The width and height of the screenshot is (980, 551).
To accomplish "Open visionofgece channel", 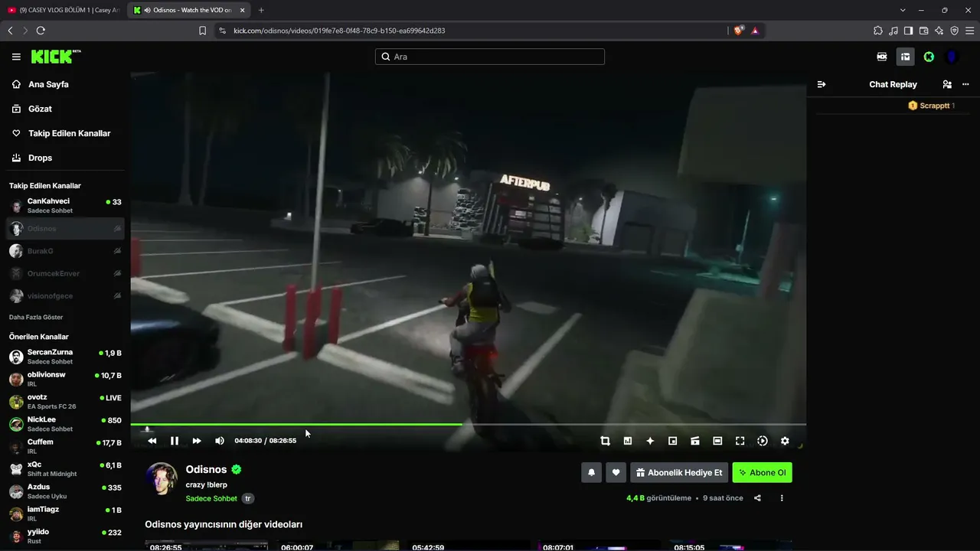I will pyautogui.click(x=65, y=295).
